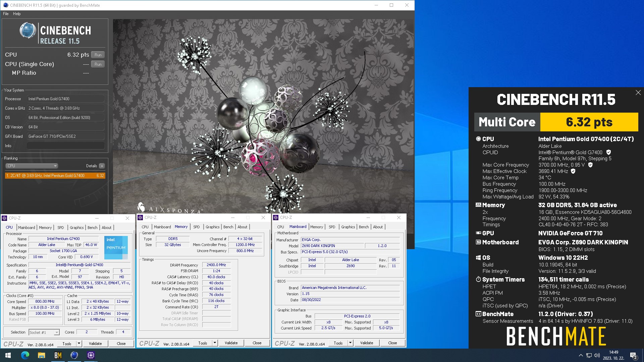Viewport: 644px width, 362px height.
Task: Click the Windows Start button
Action: 8,355
